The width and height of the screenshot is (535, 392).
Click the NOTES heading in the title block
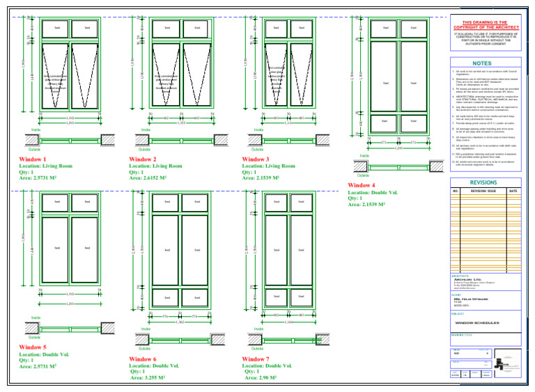pos(482,63)
